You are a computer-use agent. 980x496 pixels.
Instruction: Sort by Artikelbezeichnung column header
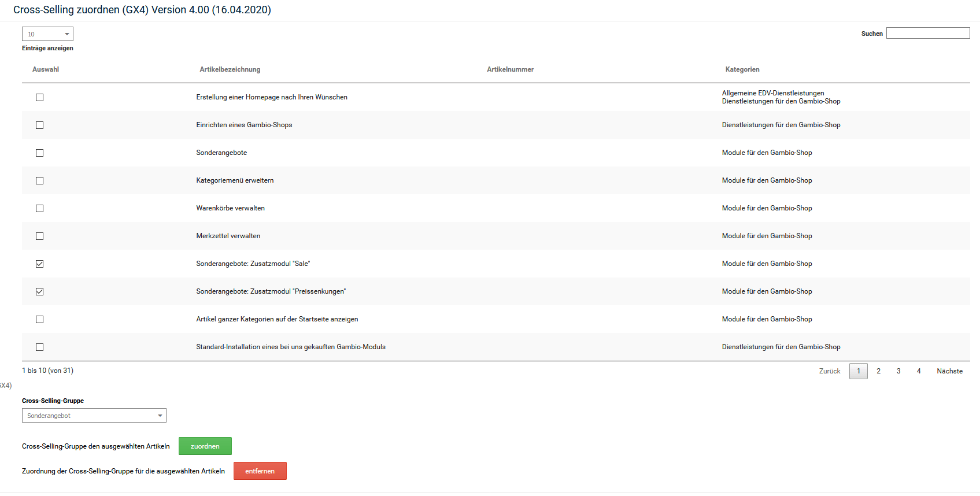pos(230,69)
